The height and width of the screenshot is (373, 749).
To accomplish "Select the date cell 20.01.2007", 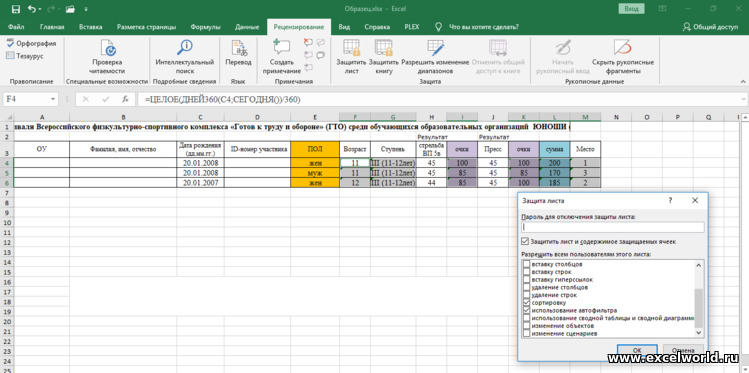I will [200, 182].
